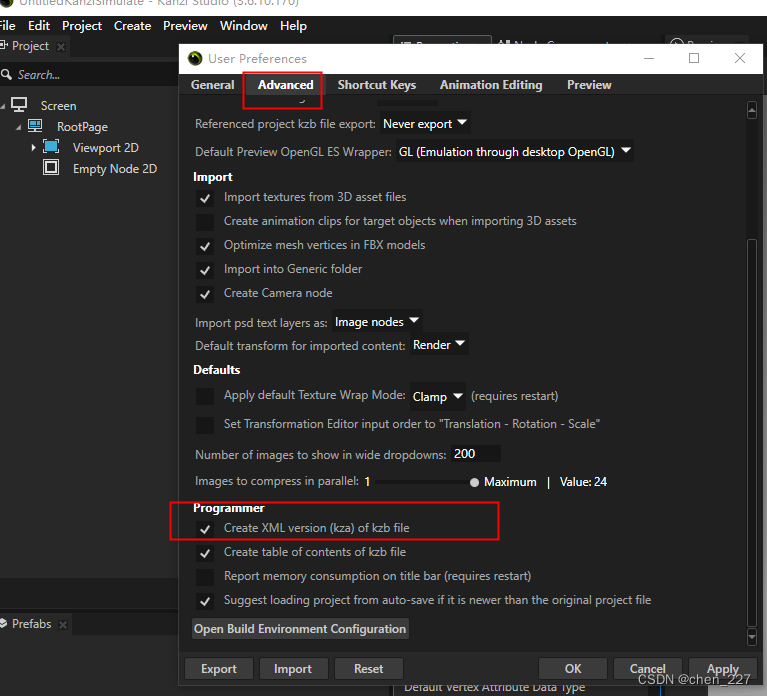
Task: Click the preferences vertical scrollbar thumb
Action: (752, 433)
